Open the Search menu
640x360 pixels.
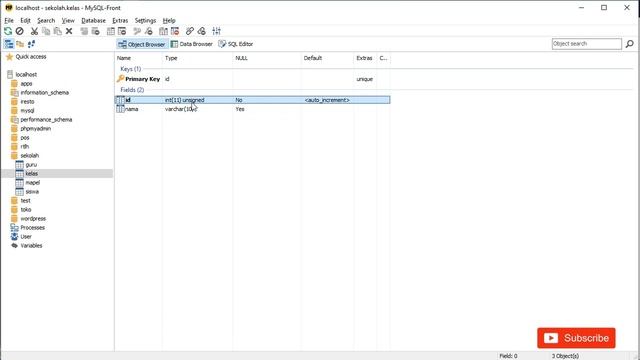coord(46,20)
